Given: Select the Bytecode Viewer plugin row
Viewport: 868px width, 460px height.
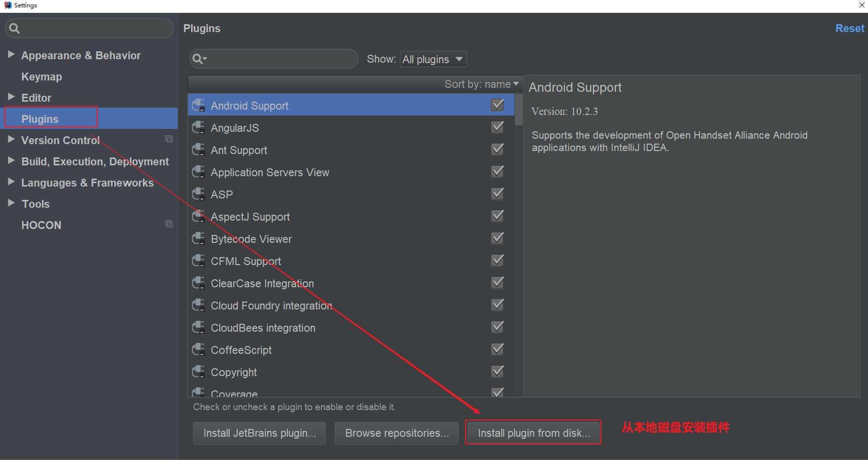Looking at the screenshot, I should (351, 238).
